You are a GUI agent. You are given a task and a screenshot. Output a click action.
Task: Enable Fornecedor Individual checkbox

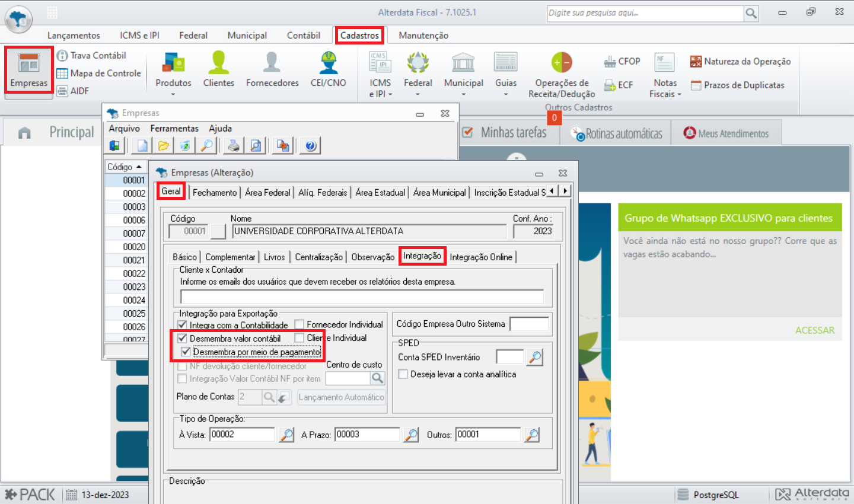click(299, 324)
